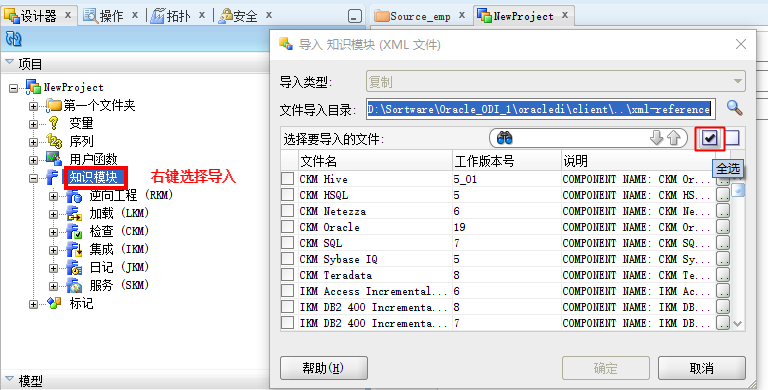Click the find next down arrow
The image size is (768, 390).
(x=656, y=139)
